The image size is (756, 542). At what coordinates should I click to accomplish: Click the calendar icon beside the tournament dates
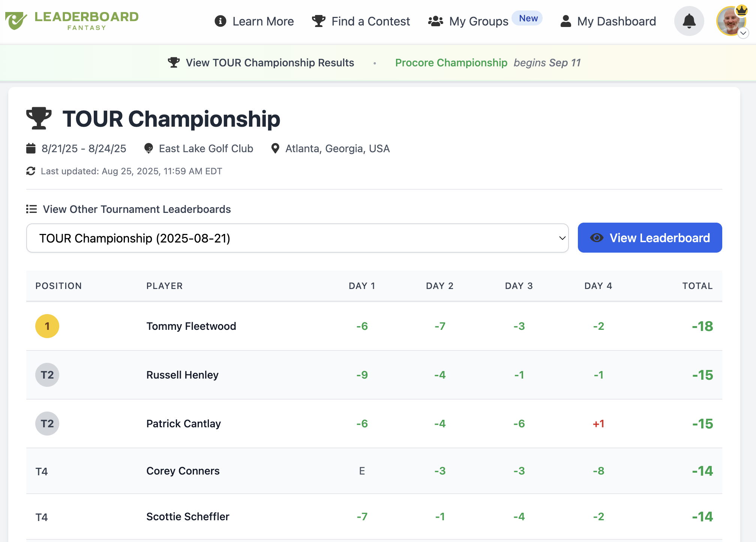[31, 148]
